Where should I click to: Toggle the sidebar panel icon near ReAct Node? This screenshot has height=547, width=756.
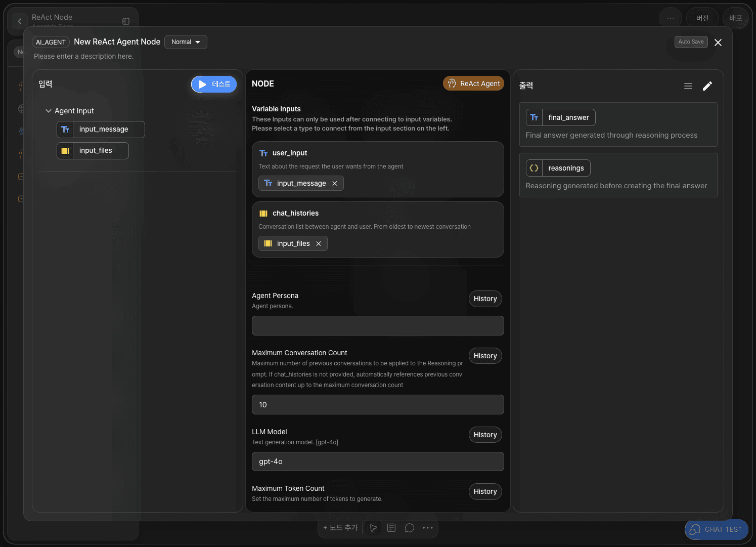tap(126, 21)
